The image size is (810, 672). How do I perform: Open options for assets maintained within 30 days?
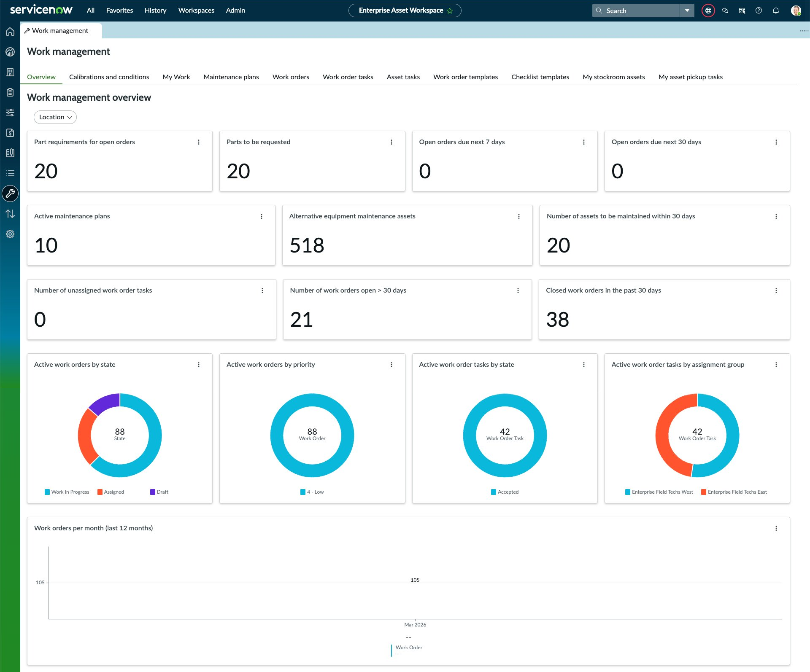pyautogui.click(x=776, y=216)
